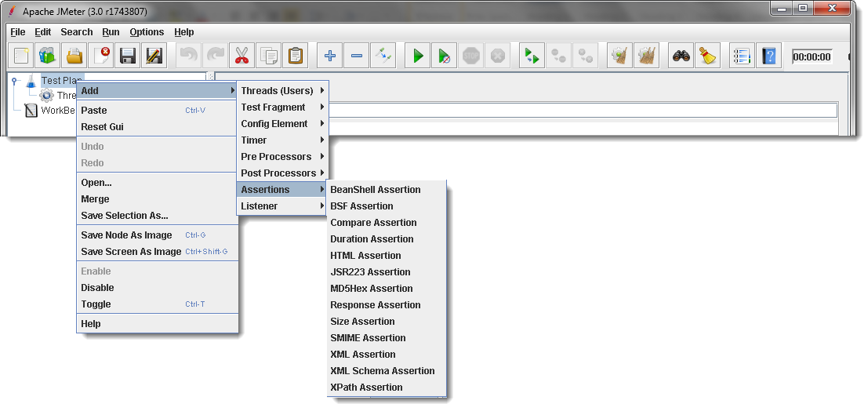The height and width of the screenshot is (404, 868).
Task: Add a Size Assertion
Action: tap(387, 322)
